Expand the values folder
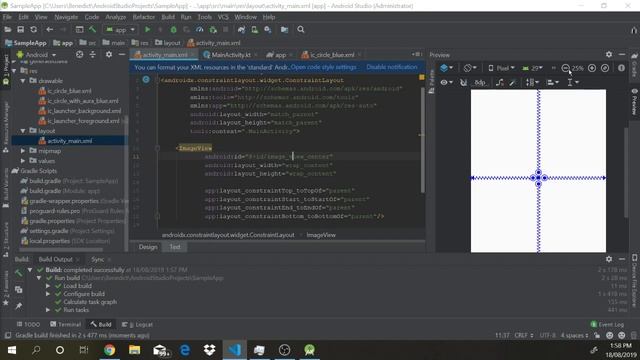 (x=23, y=161)
